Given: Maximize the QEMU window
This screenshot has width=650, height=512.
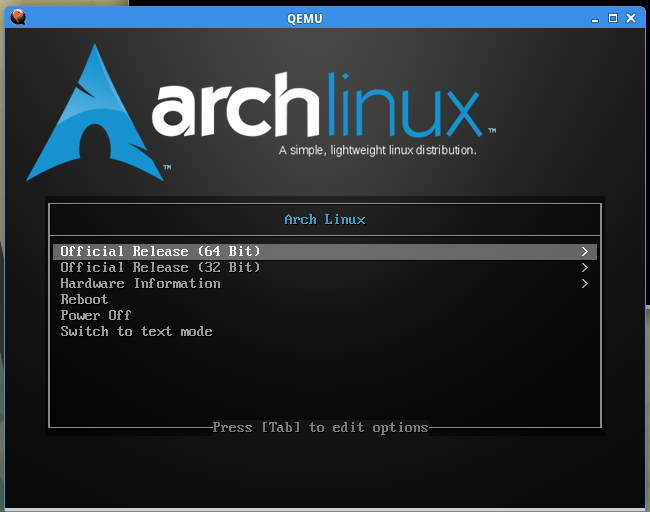Looking at the screenshot, I should coord(613,18).
